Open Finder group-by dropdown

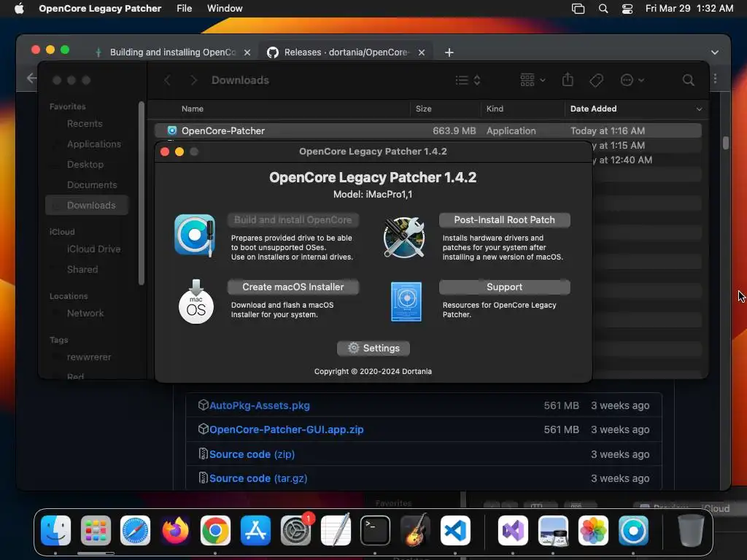(x=533, y=80)
